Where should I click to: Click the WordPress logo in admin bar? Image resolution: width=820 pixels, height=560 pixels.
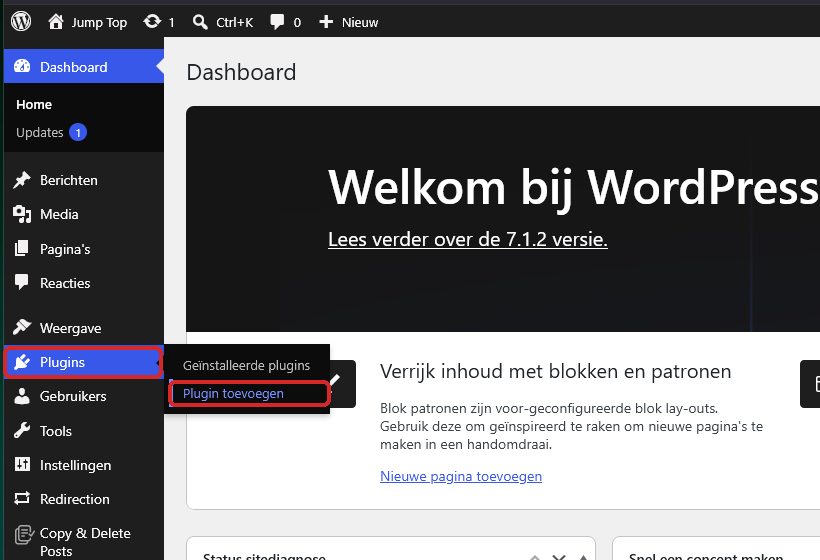(21, 22)
